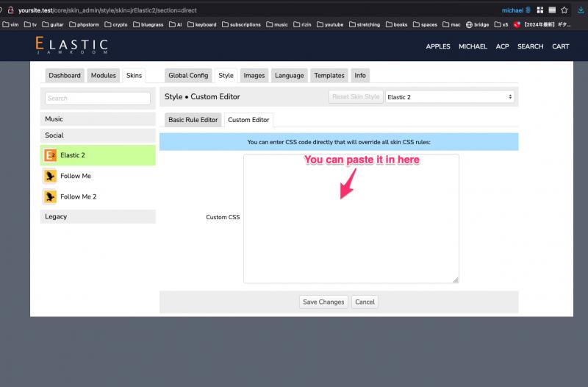Click the Elastic Jamroom logo

(x=71, y=46)
